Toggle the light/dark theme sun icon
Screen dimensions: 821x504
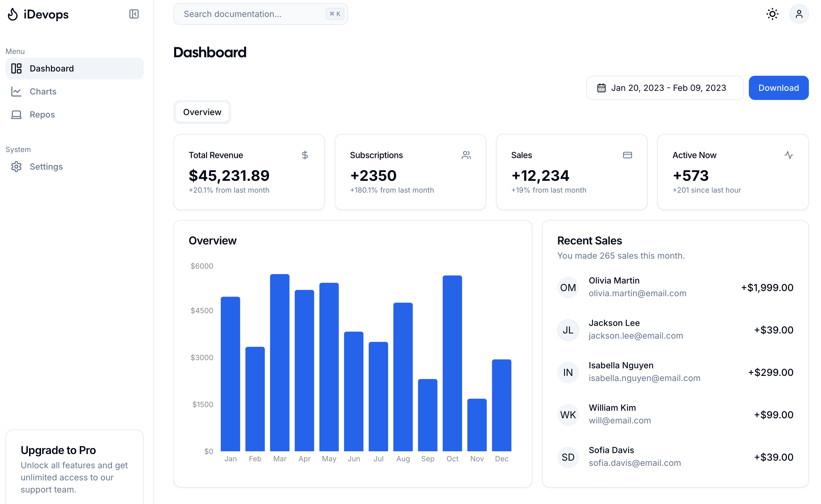click(x=772, y=14)
